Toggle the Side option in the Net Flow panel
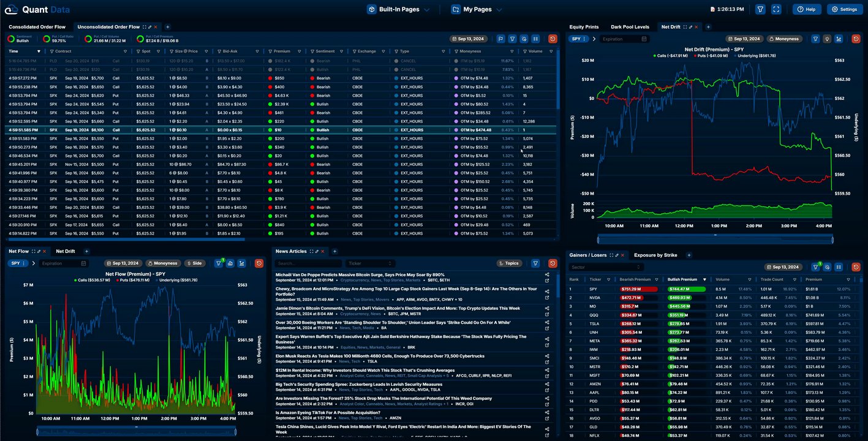868x441 pixels. coord(194,263)
